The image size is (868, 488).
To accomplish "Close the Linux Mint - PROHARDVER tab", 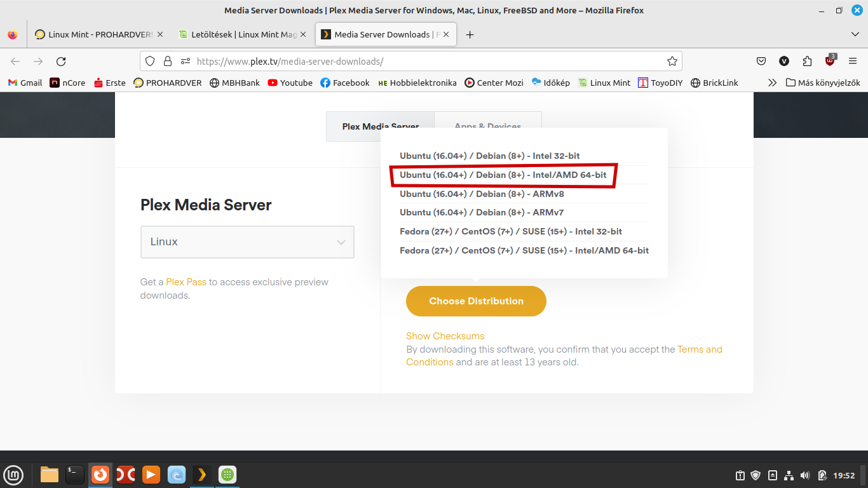I will [x=159, y=35].
